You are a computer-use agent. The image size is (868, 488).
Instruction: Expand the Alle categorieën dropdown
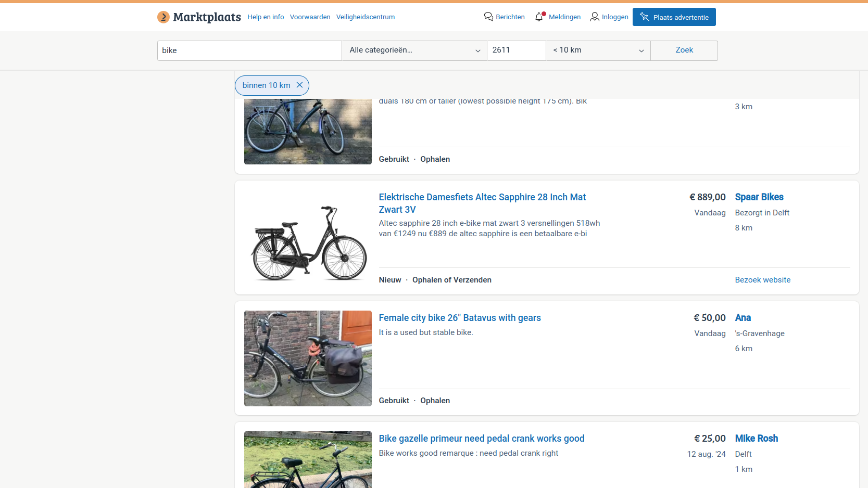[414, 50]
